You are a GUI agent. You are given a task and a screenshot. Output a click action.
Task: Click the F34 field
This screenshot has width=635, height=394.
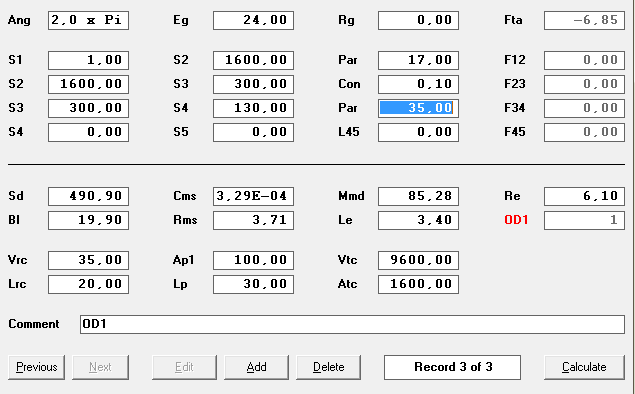click(x=584, y=108)
